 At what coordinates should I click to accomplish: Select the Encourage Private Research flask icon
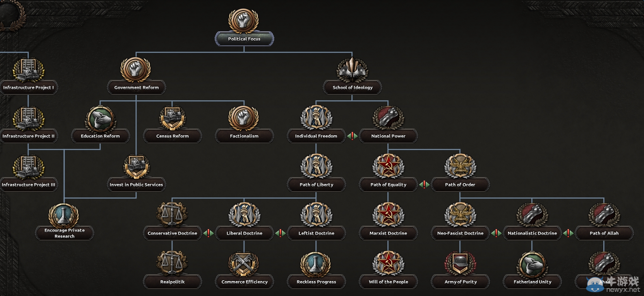tap(64, 216)
